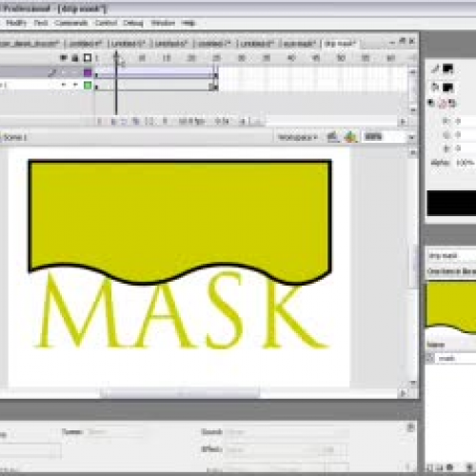
Task: Select stroke color pencil icon in Color panel
Action: (x=435, y=69)
